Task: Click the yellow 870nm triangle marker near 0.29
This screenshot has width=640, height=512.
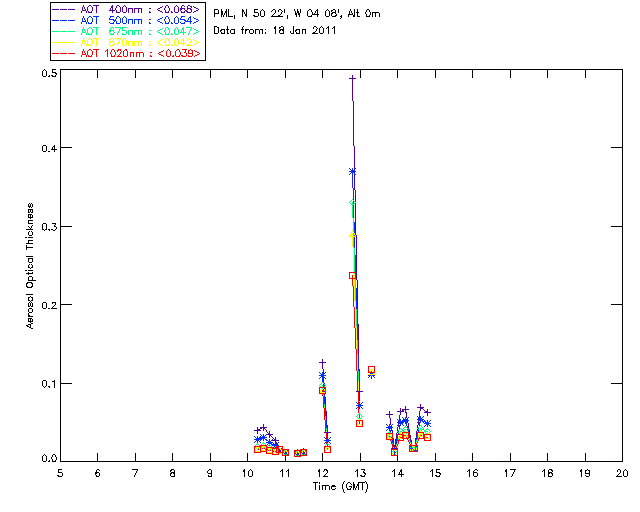Action: (352, 234)
